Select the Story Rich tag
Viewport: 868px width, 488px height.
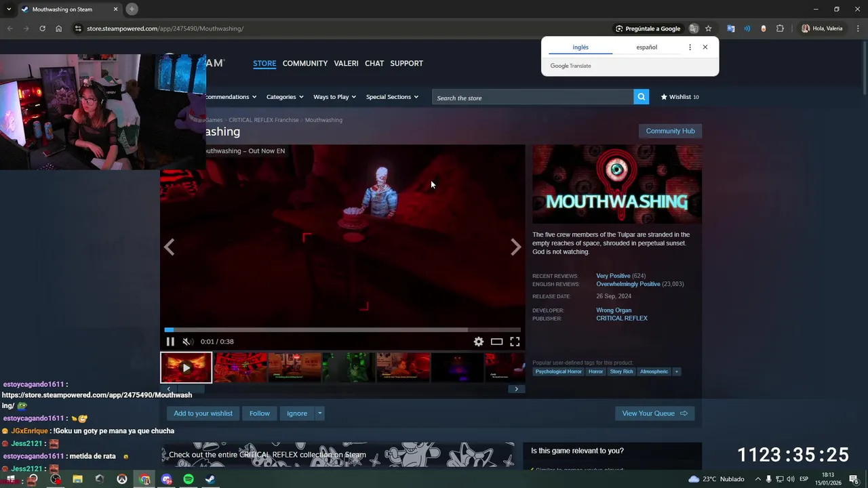621,371
